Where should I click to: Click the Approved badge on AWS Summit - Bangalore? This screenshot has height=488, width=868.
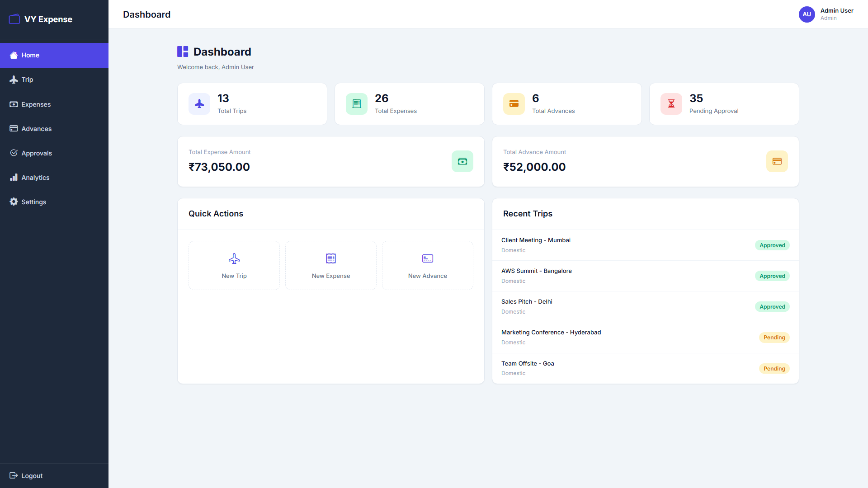point(772,276)
